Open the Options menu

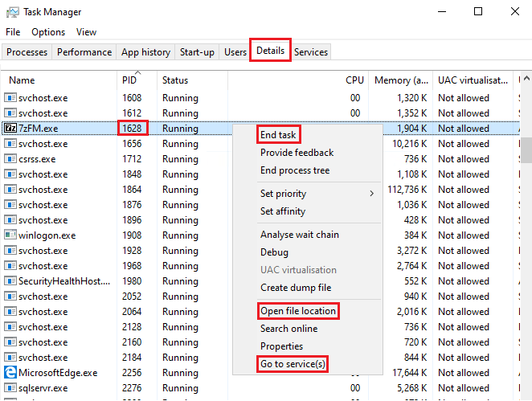click(x=48, y=32)
